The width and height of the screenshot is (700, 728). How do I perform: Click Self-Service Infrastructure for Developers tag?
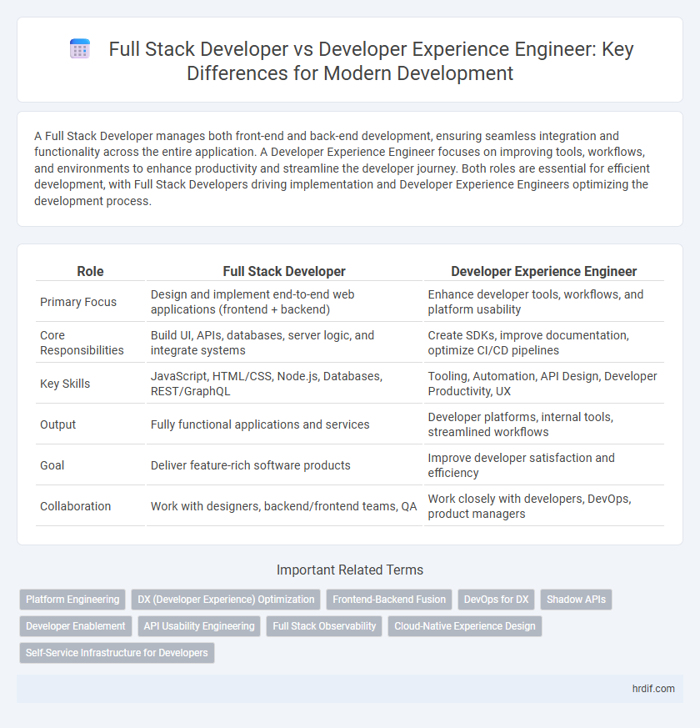pyautogui.click(x=117, y=653)
